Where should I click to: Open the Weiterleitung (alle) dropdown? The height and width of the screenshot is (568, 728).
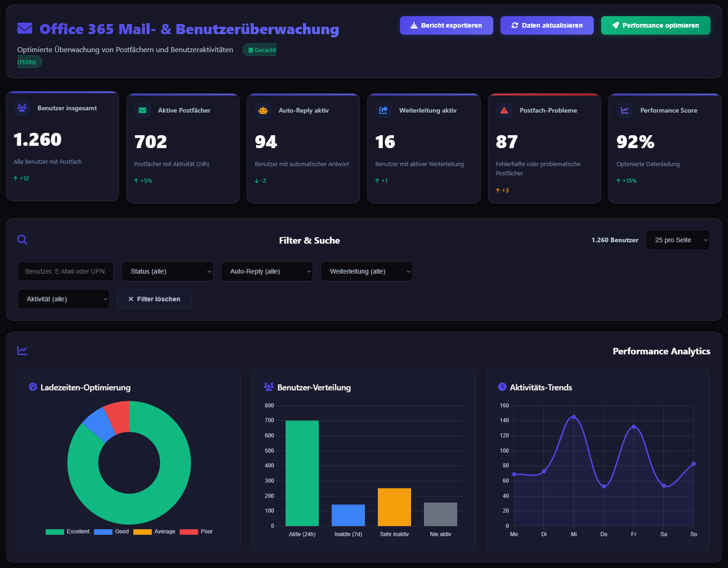click(366, 271)
